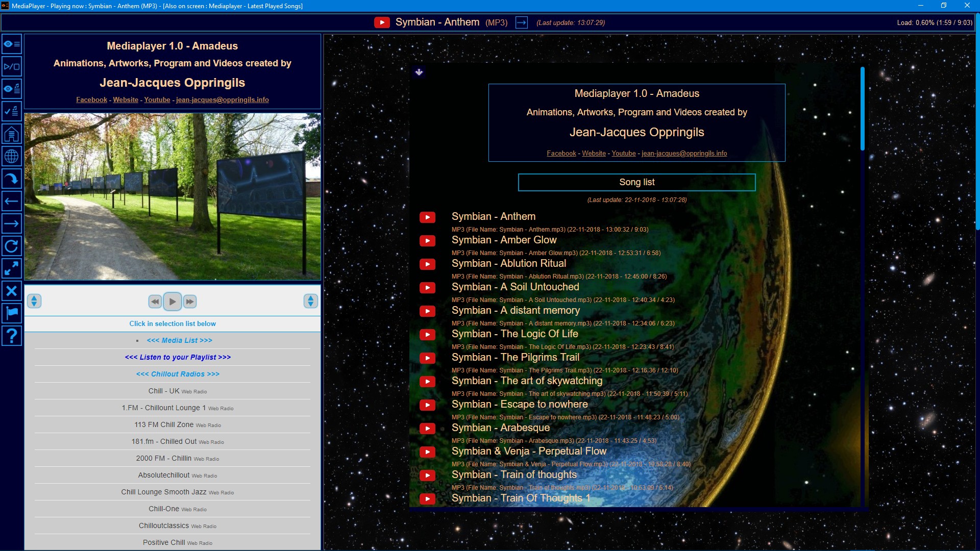This screenshot has height=551, width=980.
Task: Click the Song list button
Action: 636,182
